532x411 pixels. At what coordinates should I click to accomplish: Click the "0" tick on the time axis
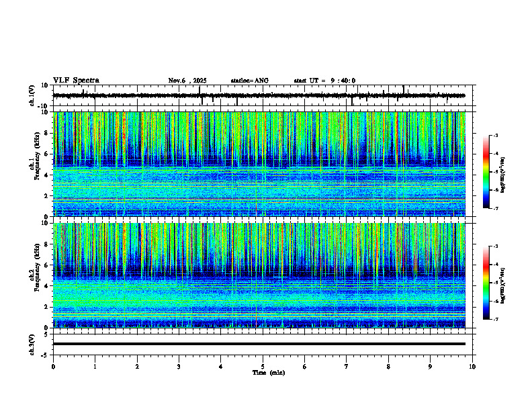[53, 367]
